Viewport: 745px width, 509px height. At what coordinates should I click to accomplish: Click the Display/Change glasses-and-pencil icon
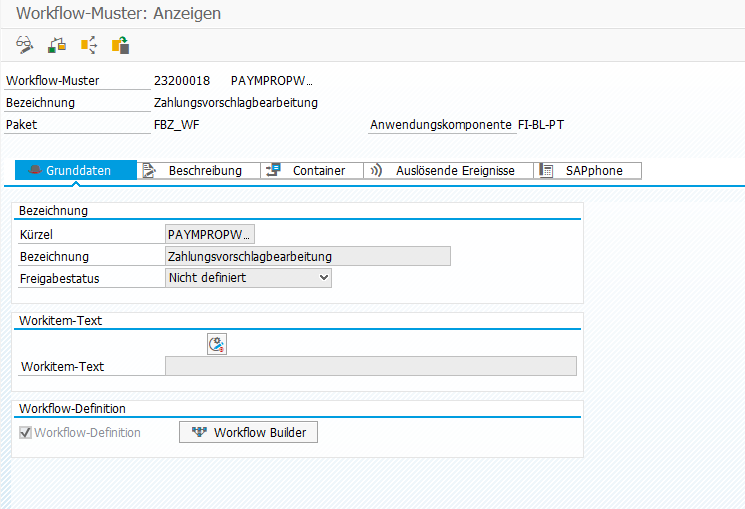pyautogui.click(x=25, y=45)
